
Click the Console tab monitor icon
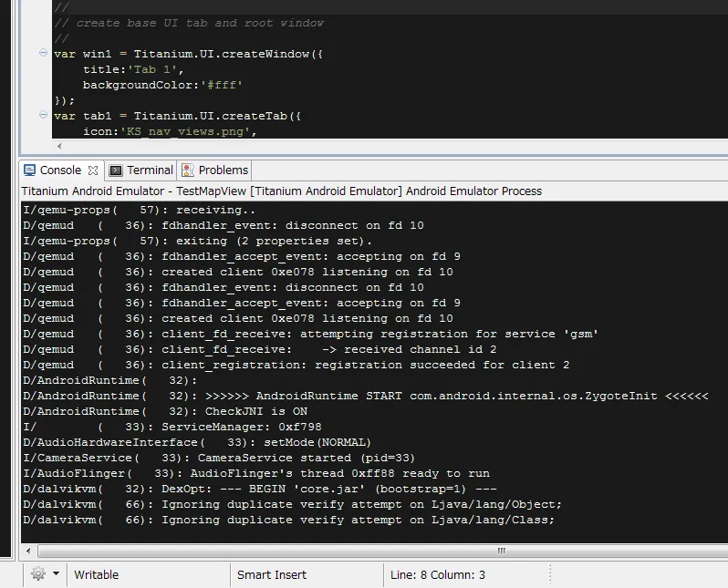pyautogui.click(x=29, y=170)
